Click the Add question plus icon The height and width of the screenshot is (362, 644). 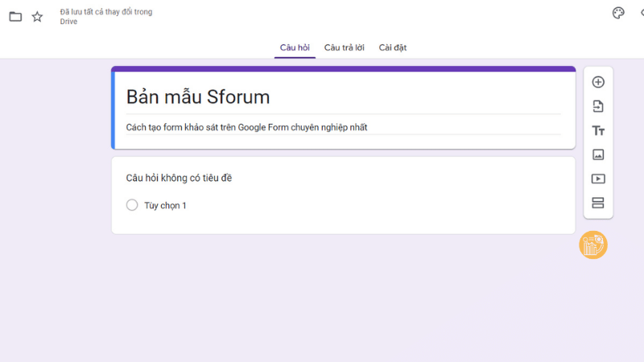598,82
